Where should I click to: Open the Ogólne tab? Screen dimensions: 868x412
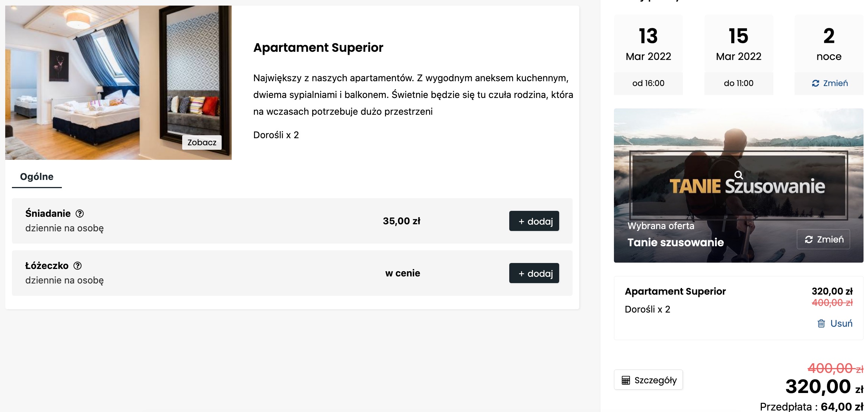click(x=37, y=177)
